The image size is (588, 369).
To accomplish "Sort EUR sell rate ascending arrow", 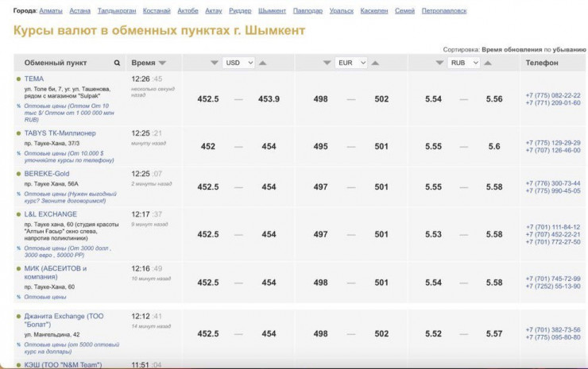I will [376, 63].
